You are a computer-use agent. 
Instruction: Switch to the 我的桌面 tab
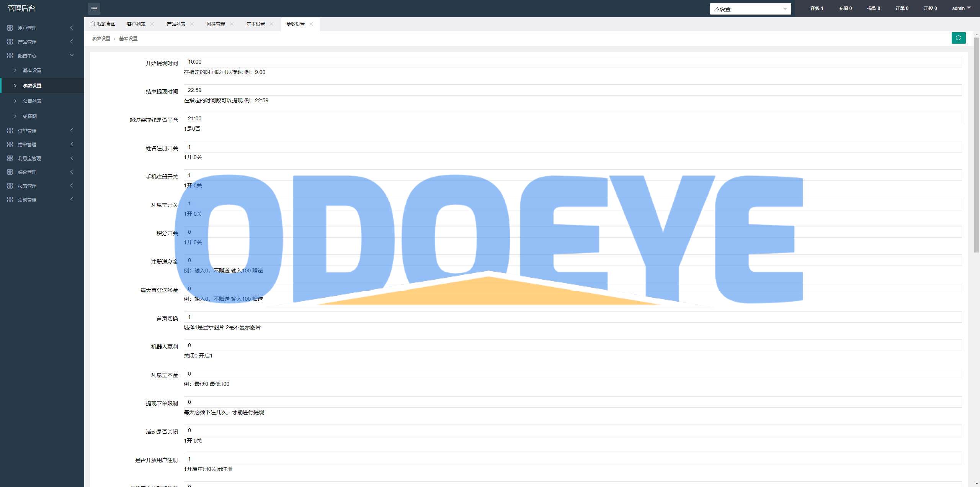point(103,24)
